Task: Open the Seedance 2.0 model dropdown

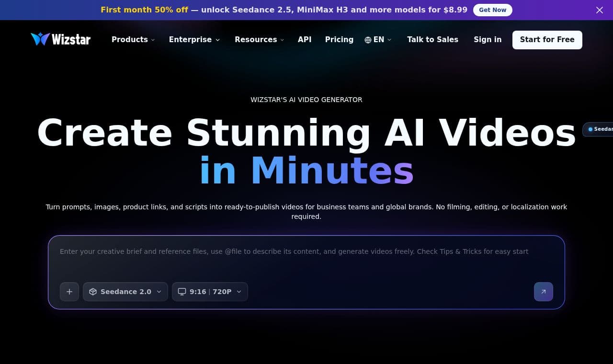Action: [125, 292]
